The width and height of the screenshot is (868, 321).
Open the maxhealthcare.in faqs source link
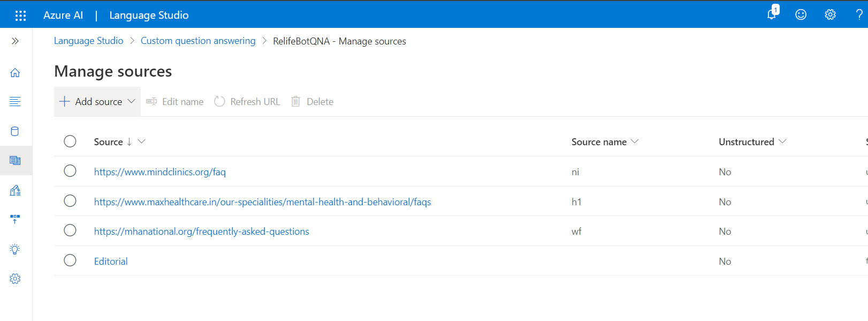pyautogui.click(x=263, y=202)
